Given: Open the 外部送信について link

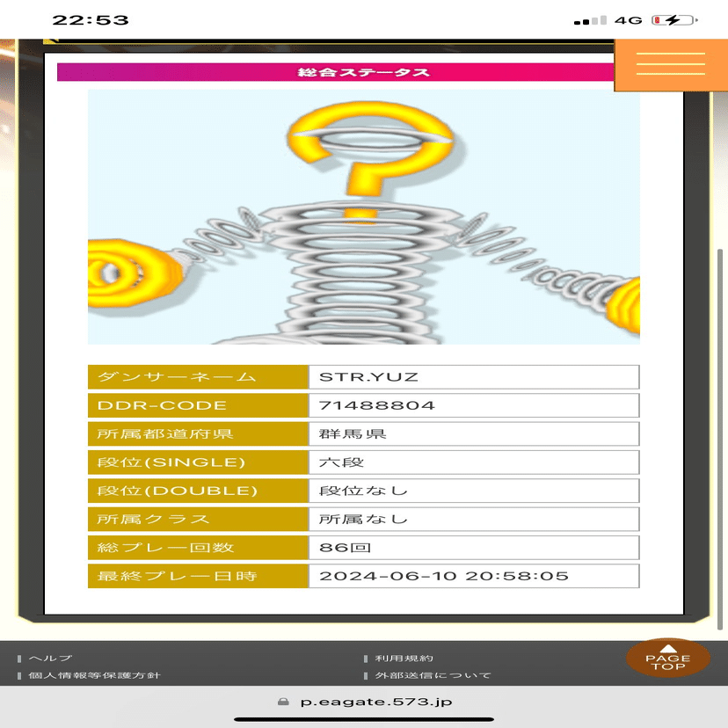Looking at the screenshot, I should [433, 675].
